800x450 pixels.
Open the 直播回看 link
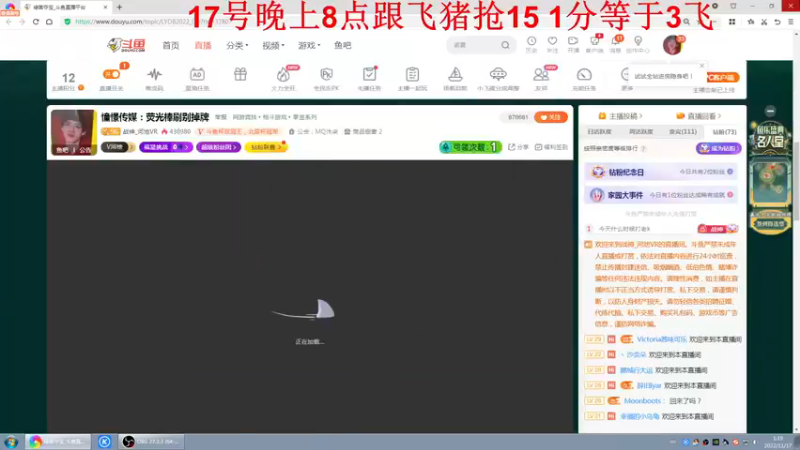pyautogui.click(x=698, y=116)
